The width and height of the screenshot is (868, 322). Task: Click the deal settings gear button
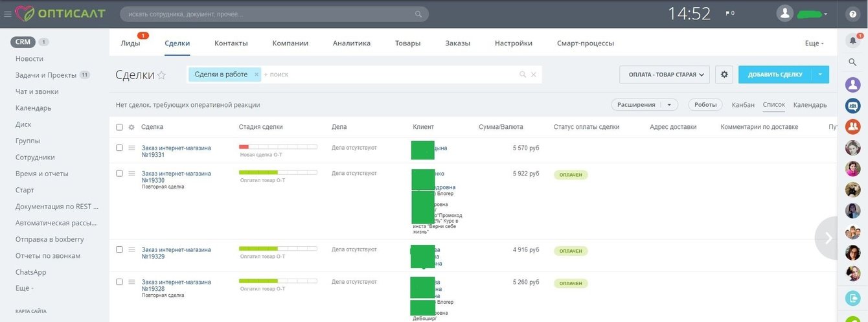tap(724, 75)
